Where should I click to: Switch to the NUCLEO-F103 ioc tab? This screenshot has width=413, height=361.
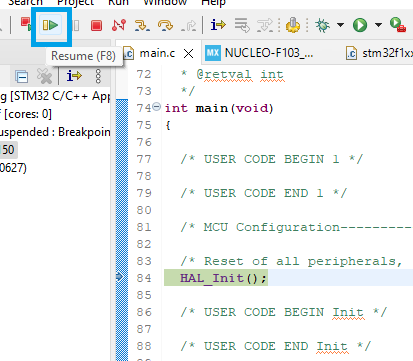pos(260,53)
